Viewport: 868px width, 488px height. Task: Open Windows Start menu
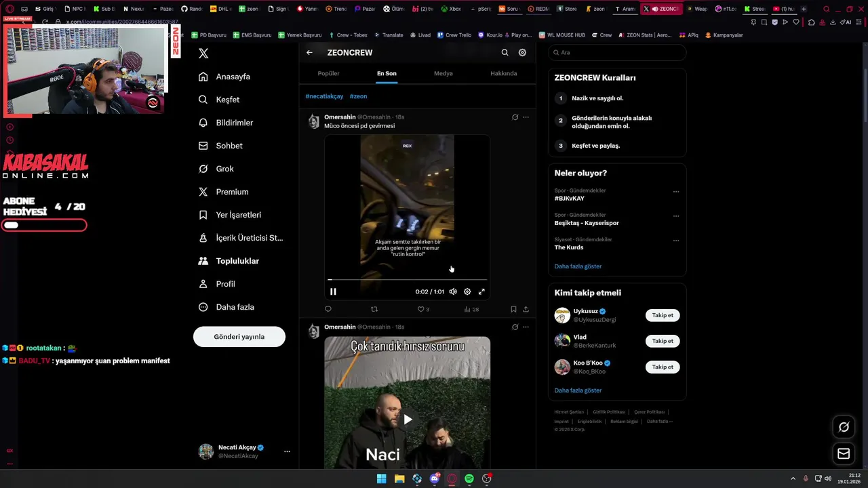[x=381, y=479]
